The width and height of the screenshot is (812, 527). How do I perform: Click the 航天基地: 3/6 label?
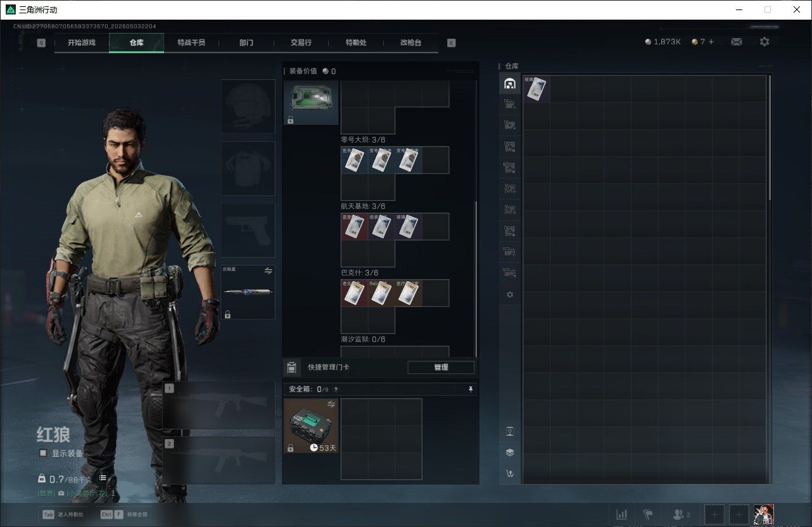click(x=364, y=206)
